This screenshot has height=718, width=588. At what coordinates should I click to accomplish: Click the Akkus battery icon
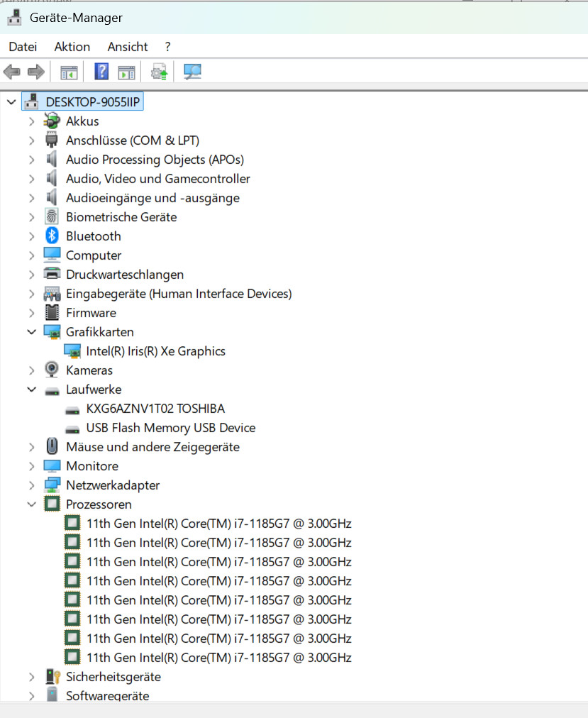[52, 121]
